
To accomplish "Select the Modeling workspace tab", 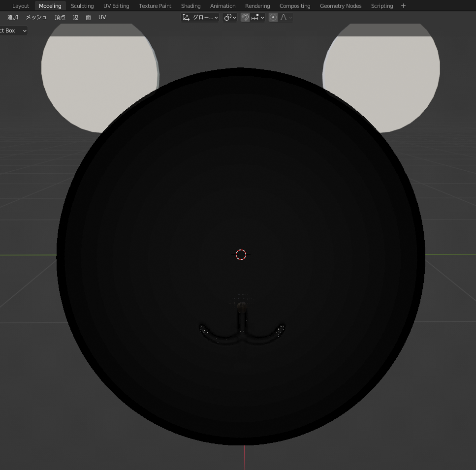I will click(x=50, y=6).
